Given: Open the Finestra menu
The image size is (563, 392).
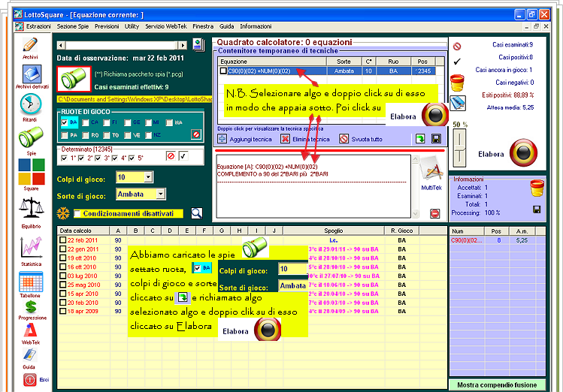Looking at the screenshot, I should [203, 26].
